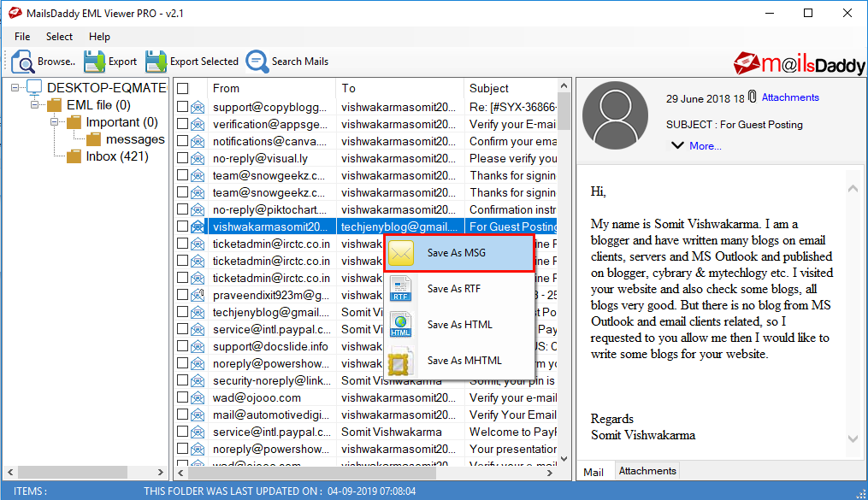This screenshot has width=868, height=500.
Task: Click the Save As MSG envelope icon
Action: pyautogui.click(x=401, y=253)
